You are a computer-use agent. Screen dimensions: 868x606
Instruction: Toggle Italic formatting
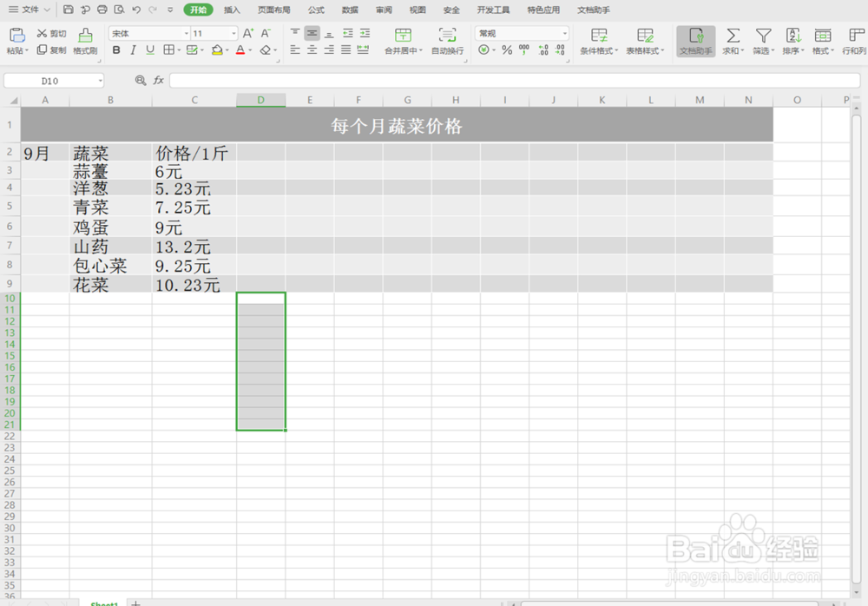coord(133,49)
